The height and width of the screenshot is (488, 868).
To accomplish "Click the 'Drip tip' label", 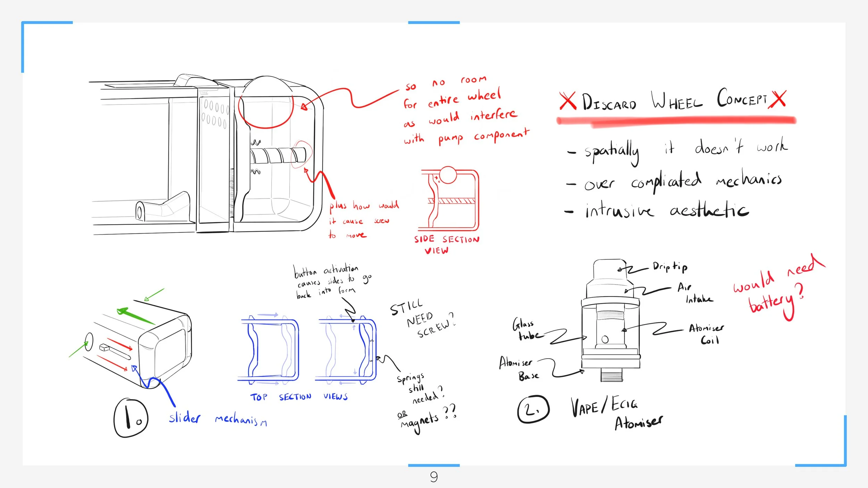I will [669, 267].
